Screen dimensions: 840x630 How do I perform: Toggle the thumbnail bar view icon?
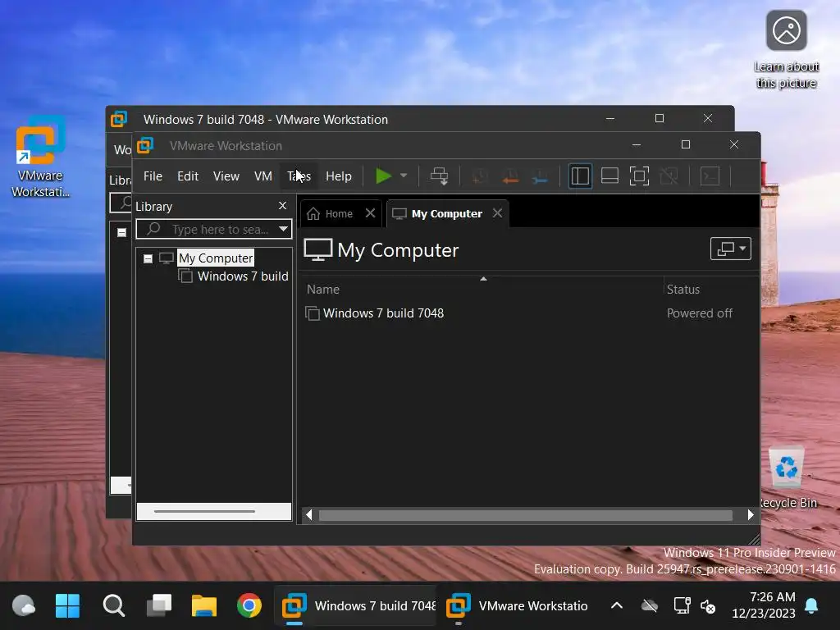point(609,176)
